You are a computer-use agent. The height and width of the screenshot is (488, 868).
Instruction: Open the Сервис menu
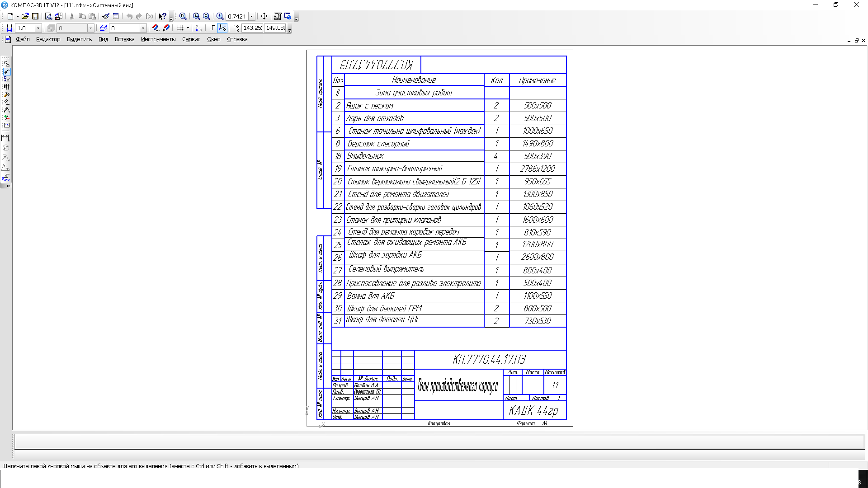(x=191, y=39)
